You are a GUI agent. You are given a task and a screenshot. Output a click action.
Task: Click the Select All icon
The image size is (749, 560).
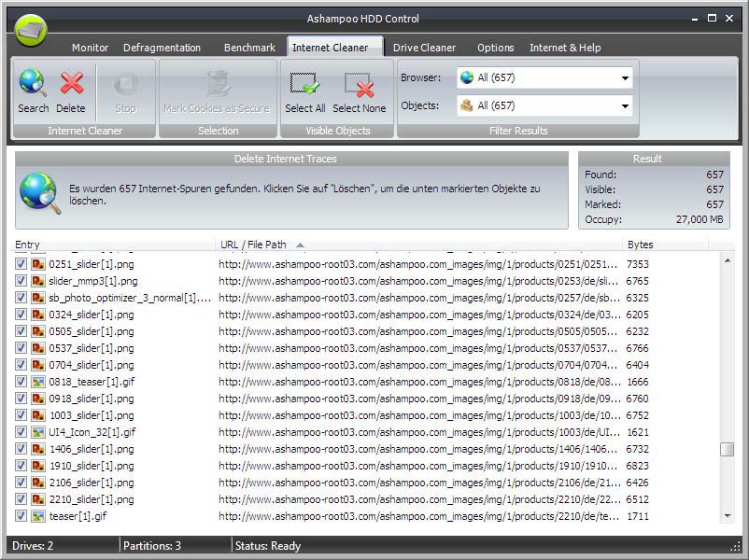pos(304,84)
